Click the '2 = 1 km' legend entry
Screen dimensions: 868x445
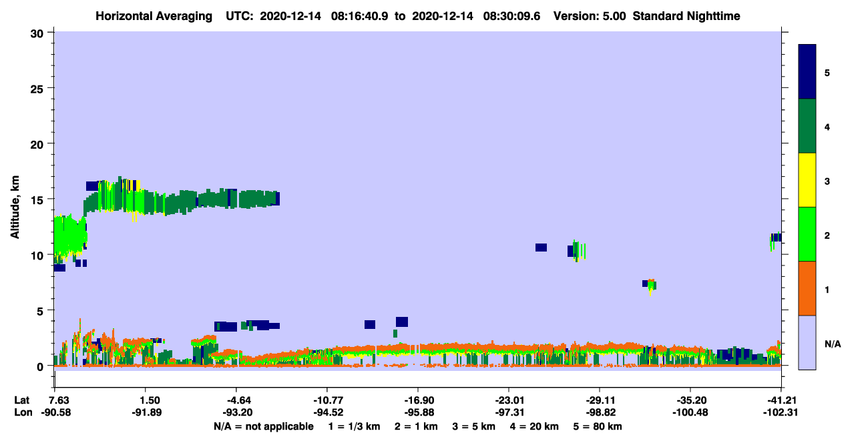[x=416, y=426]
